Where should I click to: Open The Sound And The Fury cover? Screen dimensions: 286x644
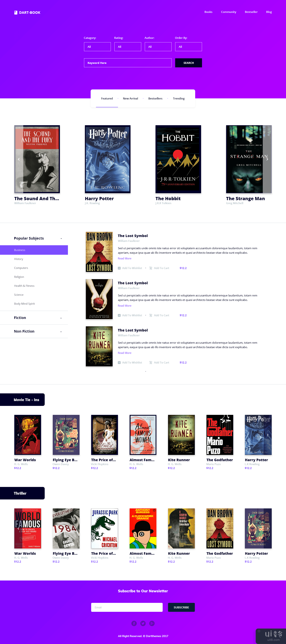pyautogui.click(x=37, y=159)
